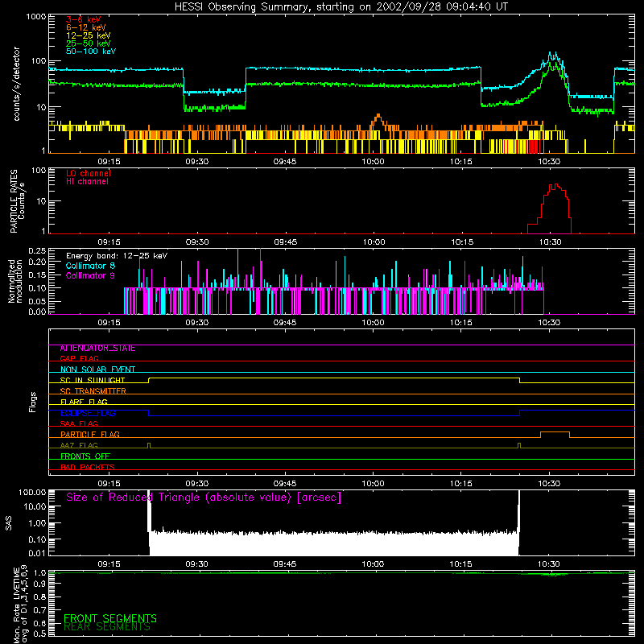Click the 09:30 tick under the SAS panel

tap(196, 564)
